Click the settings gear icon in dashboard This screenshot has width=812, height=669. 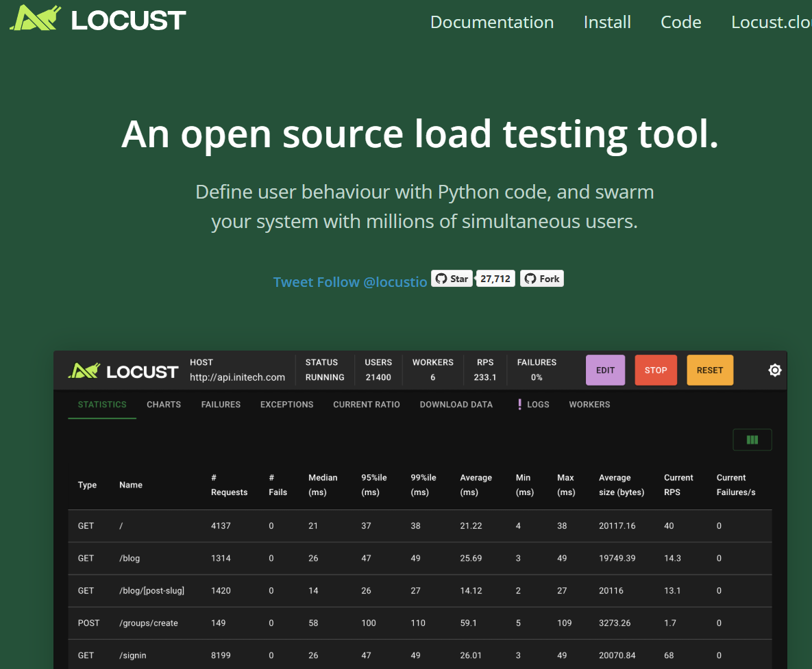tap(774, 370)
